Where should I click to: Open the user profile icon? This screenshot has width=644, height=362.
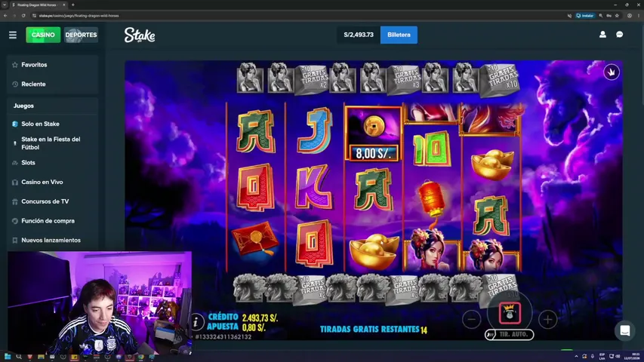pos(602,35)
